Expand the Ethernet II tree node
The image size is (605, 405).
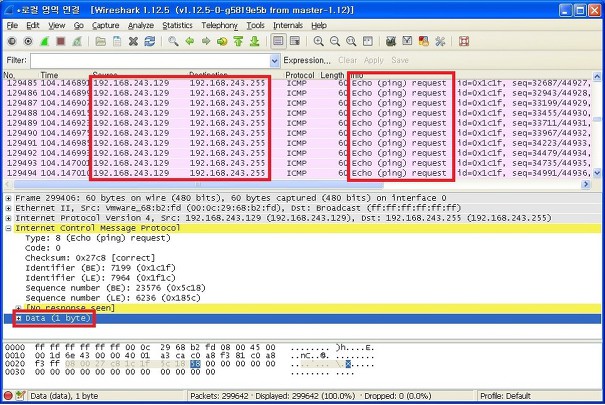coord(8,208)
